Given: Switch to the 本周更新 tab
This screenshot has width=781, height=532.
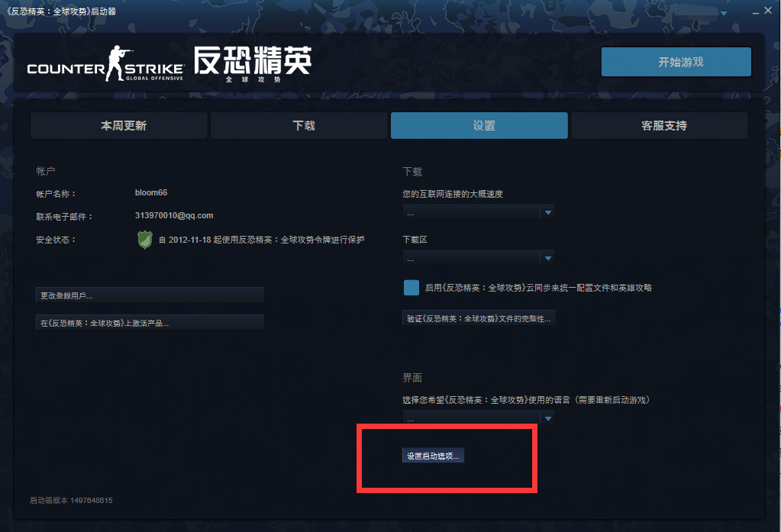Looking at the screenshot, I should [119, 126].
